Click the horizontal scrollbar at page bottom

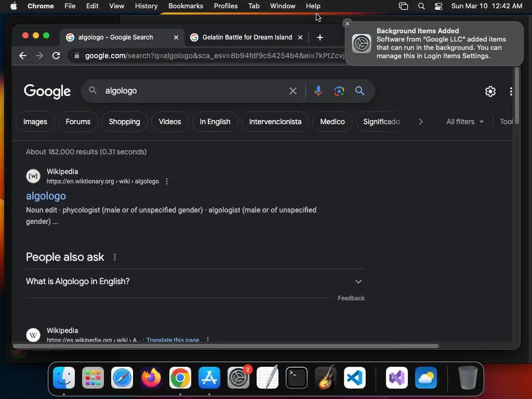point(225,346)
